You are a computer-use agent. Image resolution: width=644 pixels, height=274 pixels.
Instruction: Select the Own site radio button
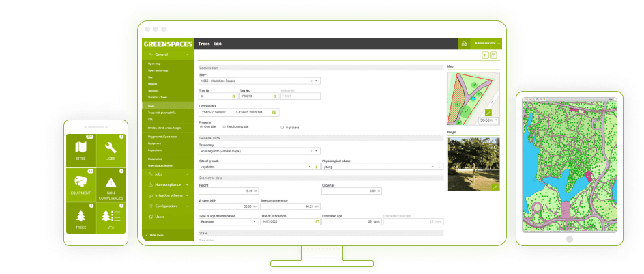[x=201, y=127]
